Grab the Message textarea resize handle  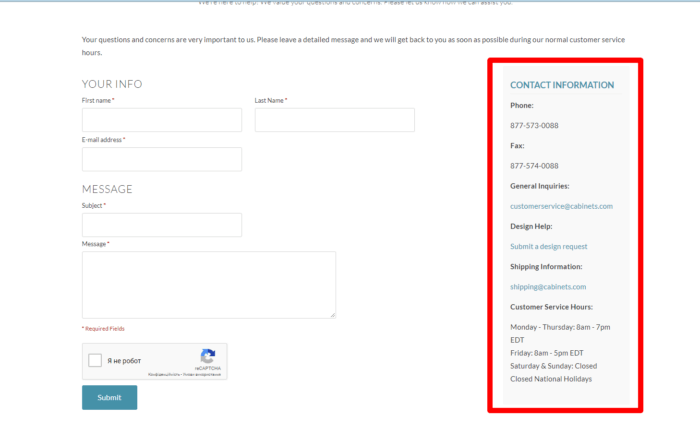[x=333, y=315]
